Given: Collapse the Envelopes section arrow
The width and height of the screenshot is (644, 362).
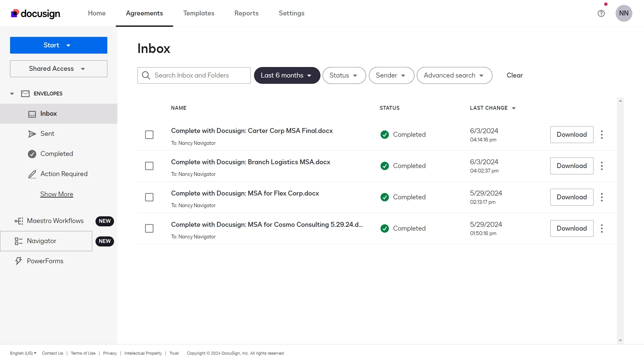Looking at the screenshot, I should (x=12, y=94).
